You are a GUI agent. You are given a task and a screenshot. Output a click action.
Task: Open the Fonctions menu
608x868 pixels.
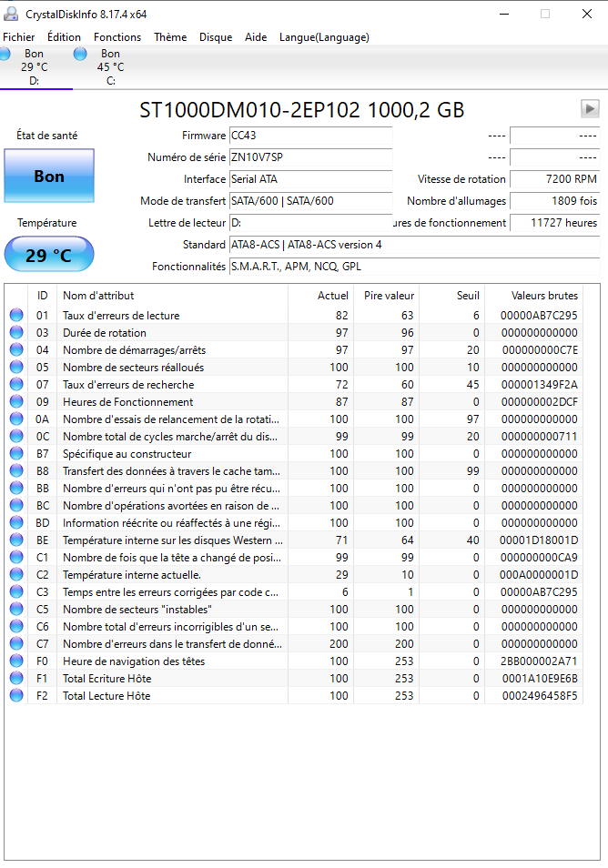point(117,37)
